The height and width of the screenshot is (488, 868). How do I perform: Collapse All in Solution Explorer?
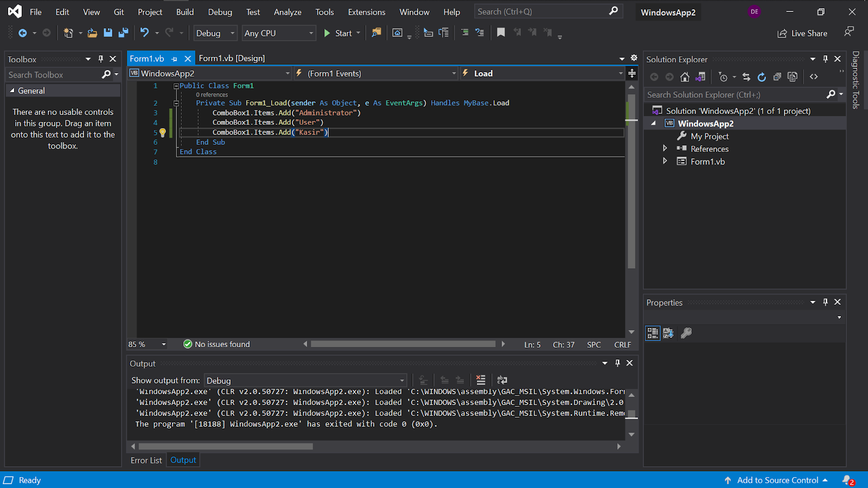click(x=777, y=77)
